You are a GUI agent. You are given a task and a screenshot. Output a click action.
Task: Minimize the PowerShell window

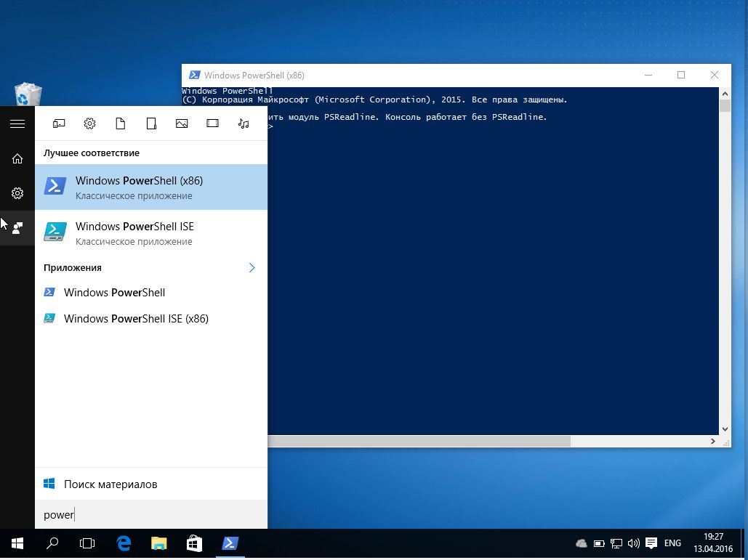[648, 75]
